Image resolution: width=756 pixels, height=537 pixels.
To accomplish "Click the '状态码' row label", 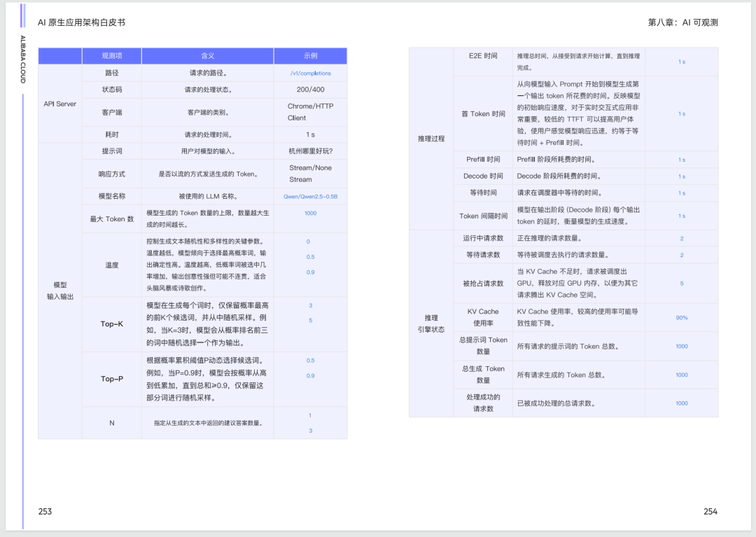I will [x=112, y=90].
